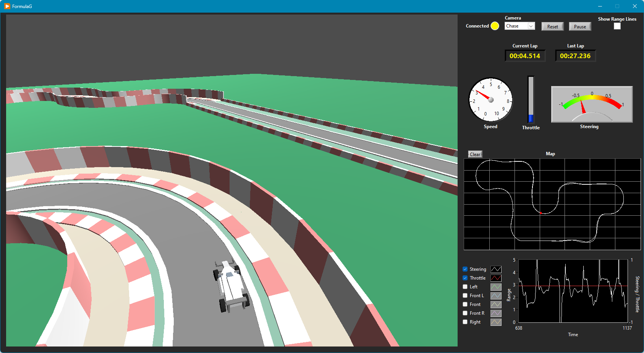Click the car position marker on the Map

(x=542, y=213)
